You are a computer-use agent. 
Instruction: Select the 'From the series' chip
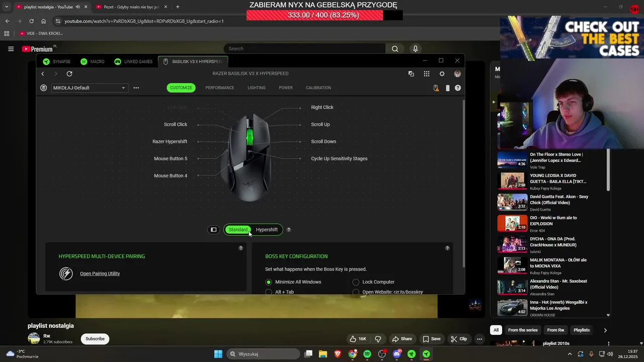[x=523, y=330]
